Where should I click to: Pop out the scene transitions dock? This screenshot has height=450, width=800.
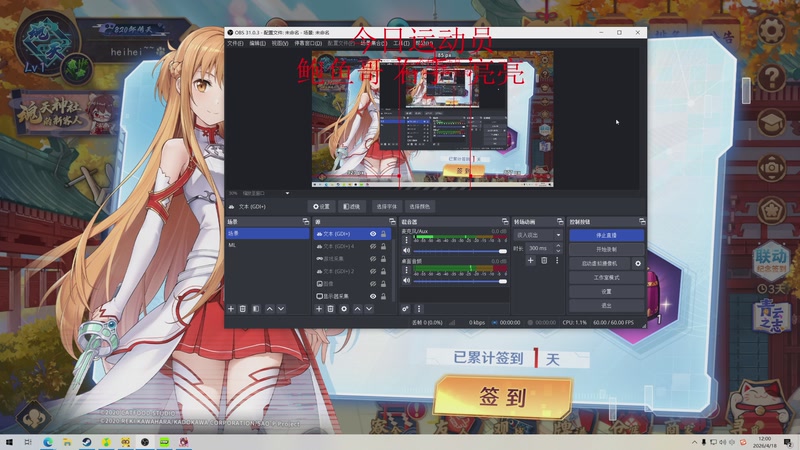(560, 221)
